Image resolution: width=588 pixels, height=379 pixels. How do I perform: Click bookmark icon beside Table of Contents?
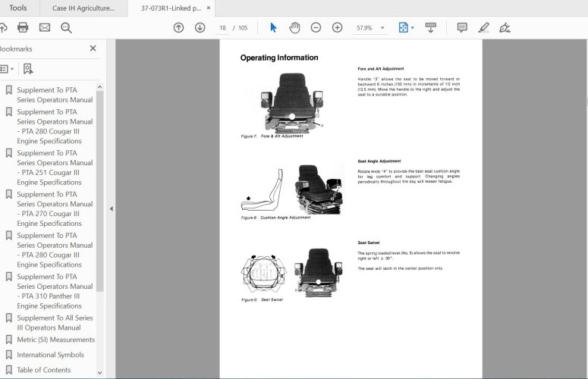coord(9,370)
